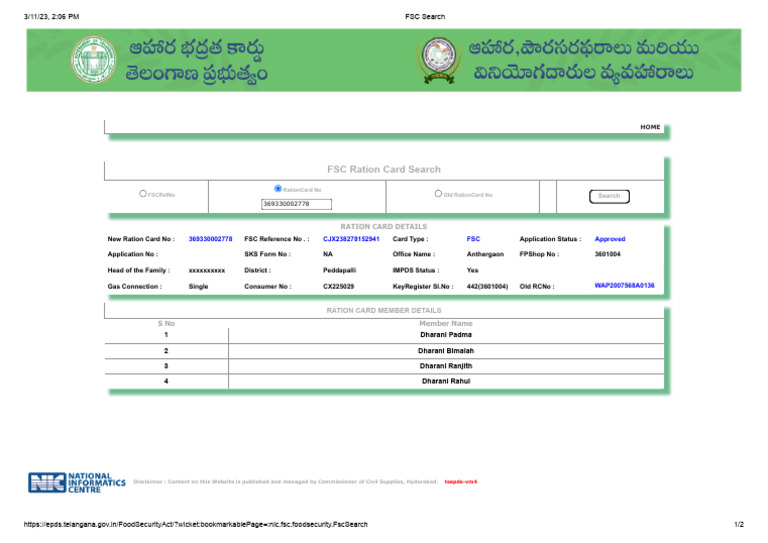Click the NIC National Informatics Centre logo
Screen dimensions: 768x543
click(x=77, y=482)
